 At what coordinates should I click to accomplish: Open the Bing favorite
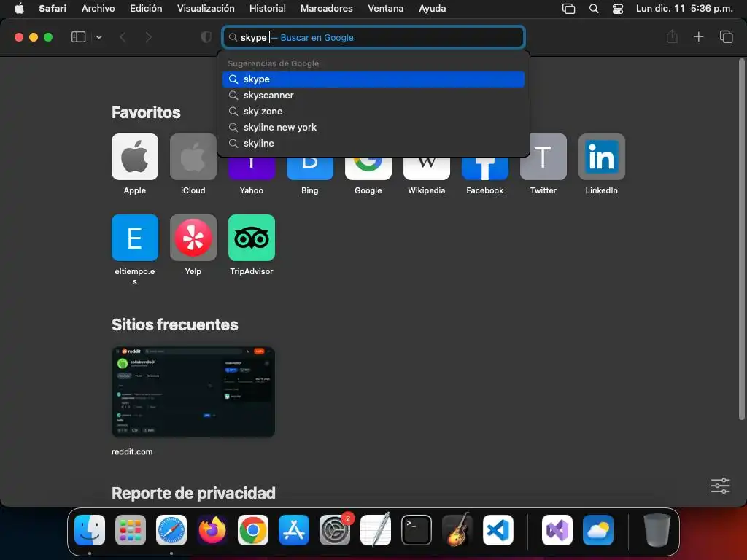tap(309, 168)
